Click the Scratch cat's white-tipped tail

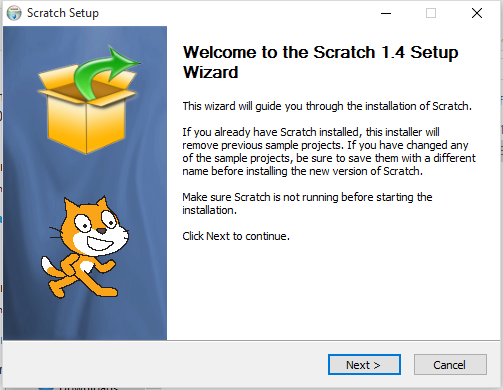(50, 267)
